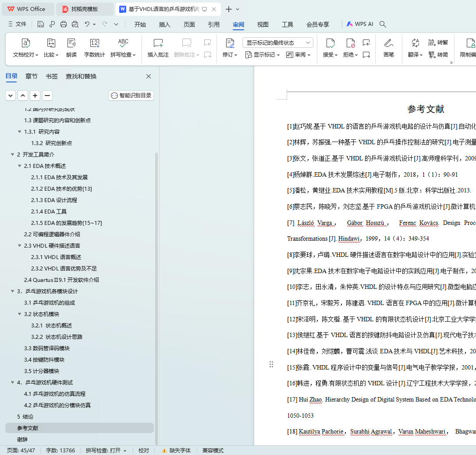The width and height of the screenshot is (476, 455).
Task: Click the outline pane vertical scrollbar
Action: coord(156,298)
